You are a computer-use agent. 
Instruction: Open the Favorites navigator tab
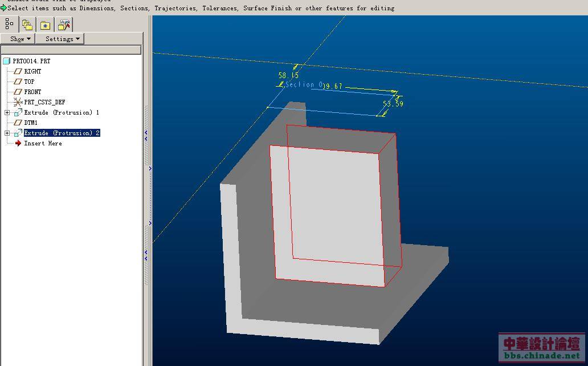(x=46, y=25)
